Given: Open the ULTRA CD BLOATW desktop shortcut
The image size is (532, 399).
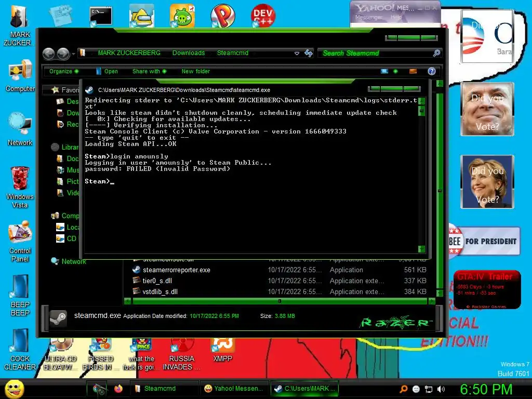Looking at the screenshot, I should pyautogui.click(x=60, y=354).
